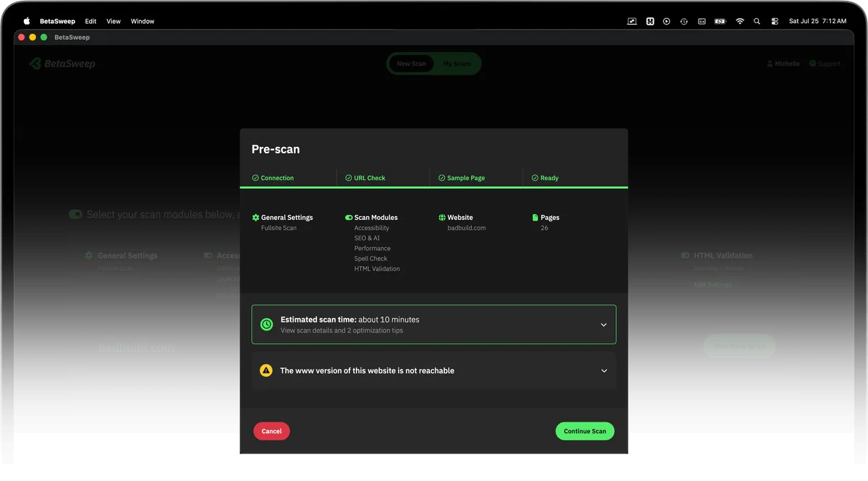Open Spotlight search magnifier icon
The width and height of the screenshot is (868, 481).
pos(757,21)
